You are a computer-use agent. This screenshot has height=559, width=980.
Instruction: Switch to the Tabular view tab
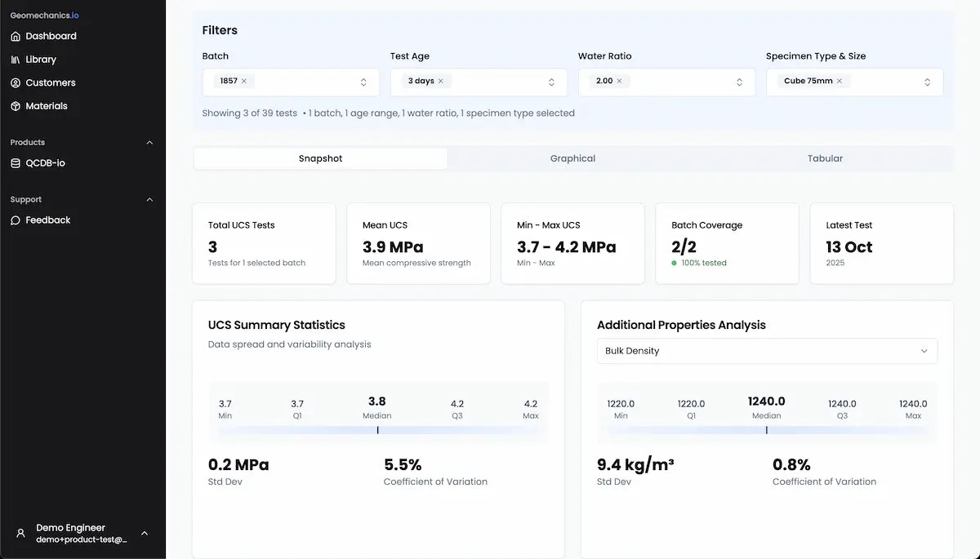825,157
